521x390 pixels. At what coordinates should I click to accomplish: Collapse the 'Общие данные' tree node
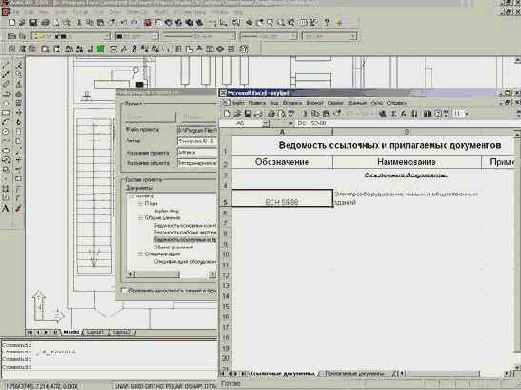(140, 218)
